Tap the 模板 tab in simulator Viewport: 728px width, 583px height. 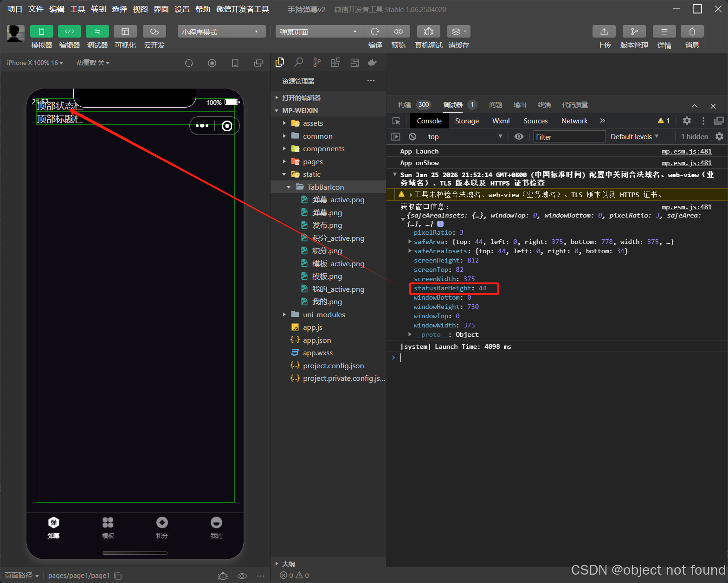[108, 528]
